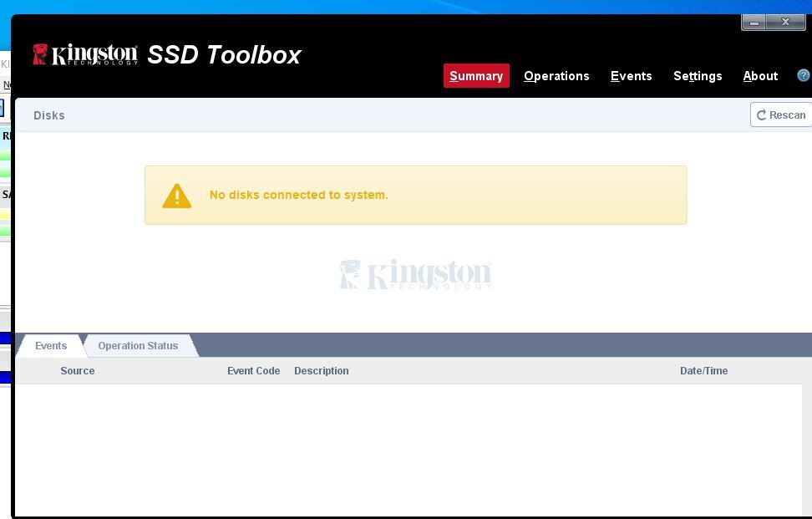Minimize the SSD Toolbox window
This screenshot has height=519, width=812.
(x=754, y=23)
